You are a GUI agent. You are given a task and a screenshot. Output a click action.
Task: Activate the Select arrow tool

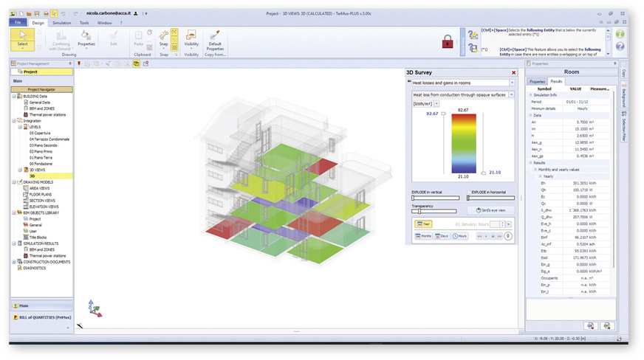(23, 38)
